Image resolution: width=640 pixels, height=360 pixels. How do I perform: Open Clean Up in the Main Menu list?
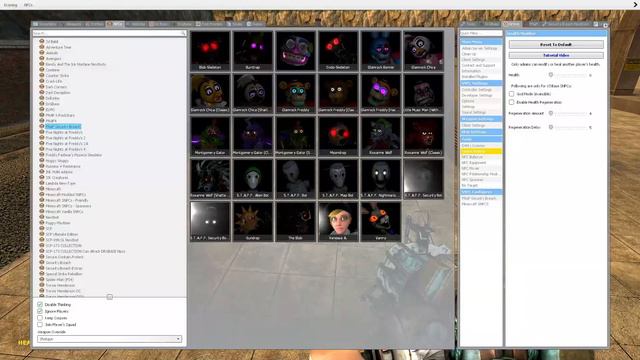(469, 54)
